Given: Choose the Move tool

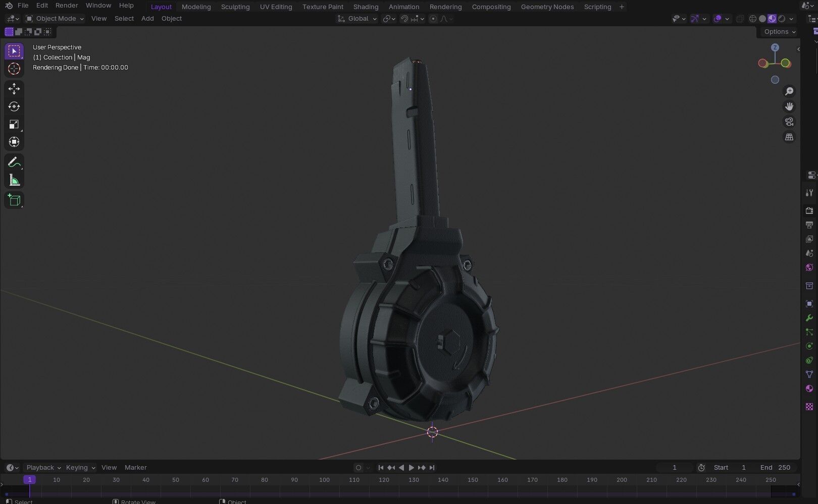Looking at the screenshot, I should coord(14,89).
